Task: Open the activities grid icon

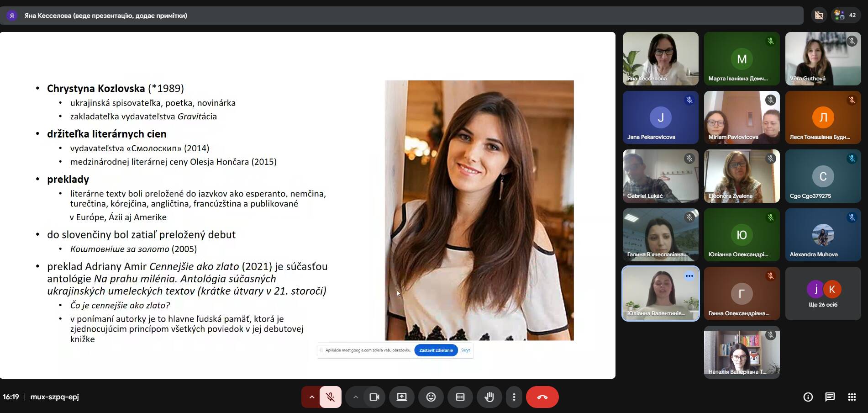Action: [x=852, y=397]
